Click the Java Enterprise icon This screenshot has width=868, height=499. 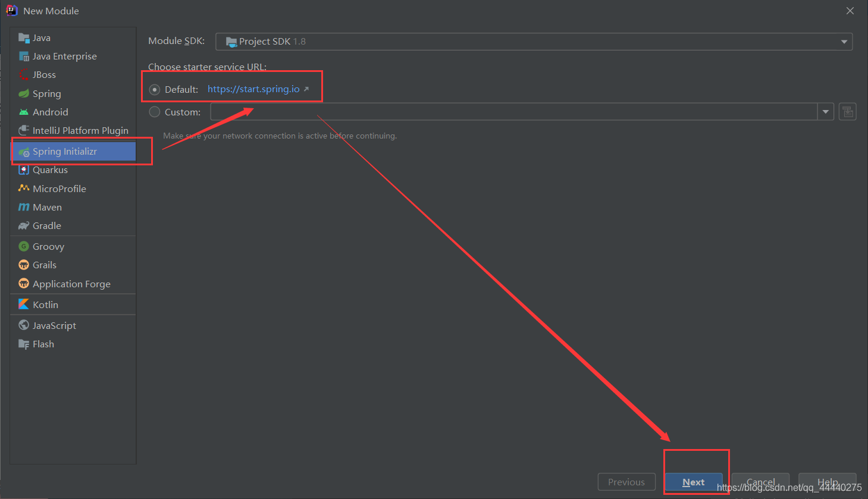tap(24, 57)
